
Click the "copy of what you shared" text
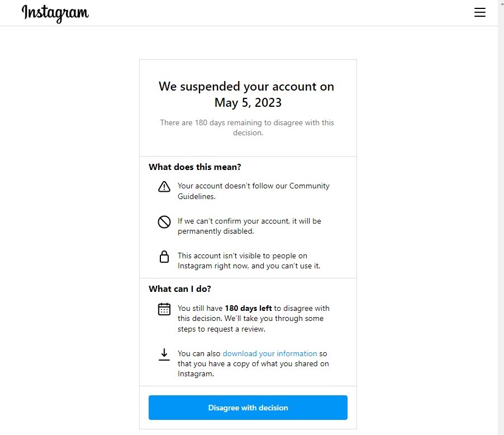tap(253, 363)
